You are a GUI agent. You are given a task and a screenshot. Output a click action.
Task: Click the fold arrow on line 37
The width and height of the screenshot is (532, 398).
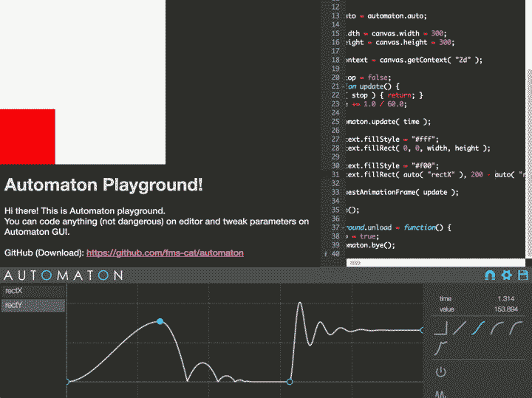(343, 227)
